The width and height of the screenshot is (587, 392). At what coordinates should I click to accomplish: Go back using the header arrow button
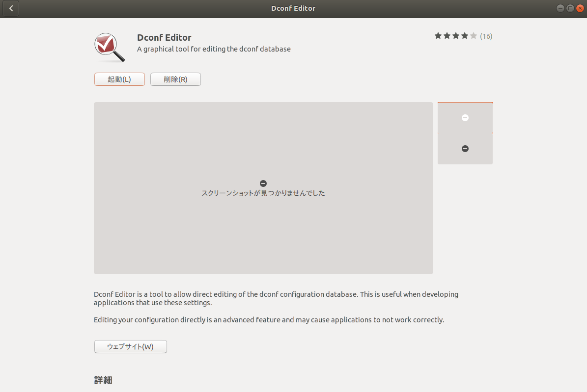pos(11,8)
